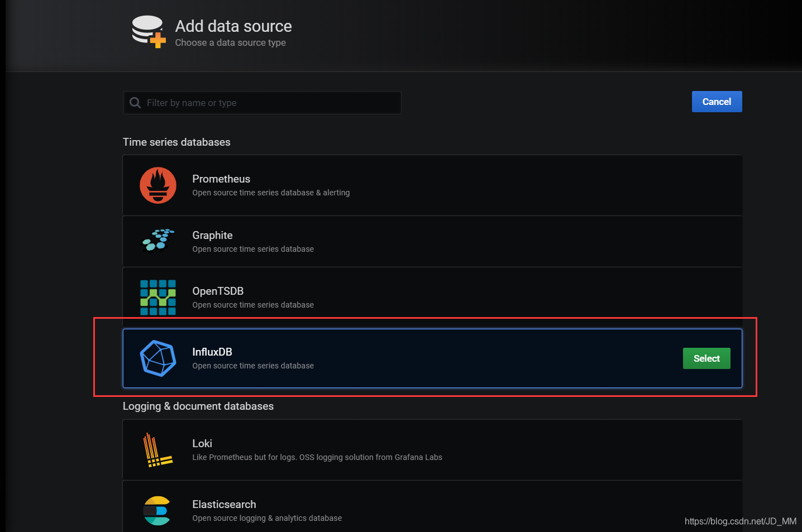Click the Add data source page title
Viewport: 802px width, 532px height.
(x=233, y=26)
